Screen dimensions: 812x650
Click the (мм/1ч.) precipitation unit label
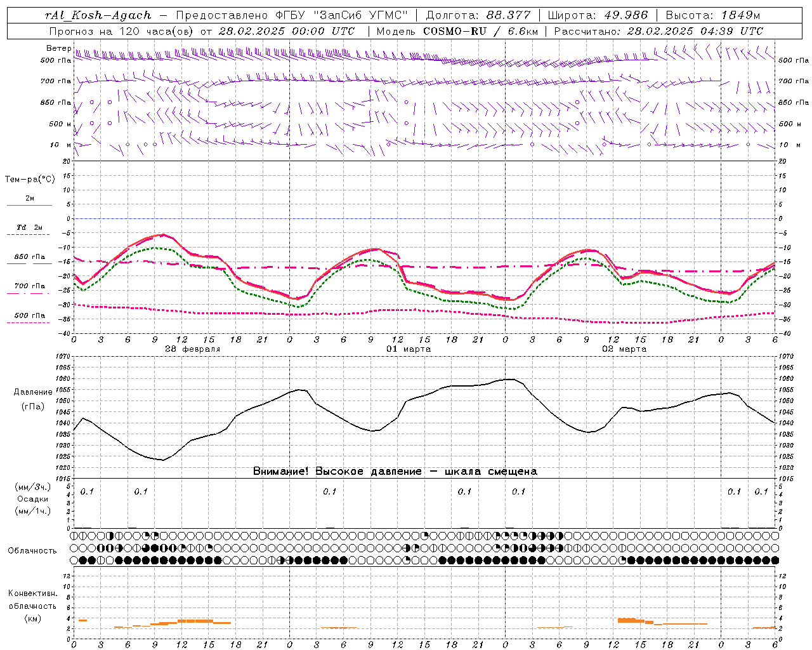point(33,511)
